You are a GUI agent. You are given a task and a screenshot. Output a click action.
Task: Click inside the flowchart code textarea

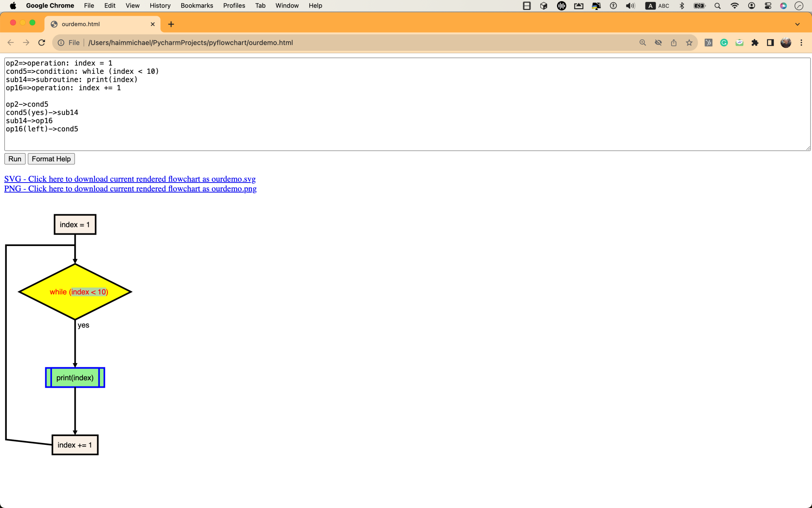396,119
